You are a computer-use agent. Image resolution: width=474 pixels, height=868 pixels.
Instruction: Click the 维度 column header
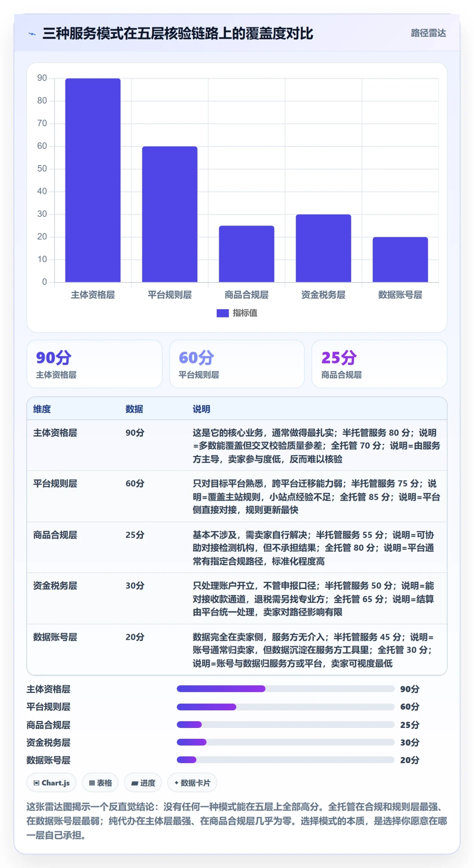tap(42, 409)
